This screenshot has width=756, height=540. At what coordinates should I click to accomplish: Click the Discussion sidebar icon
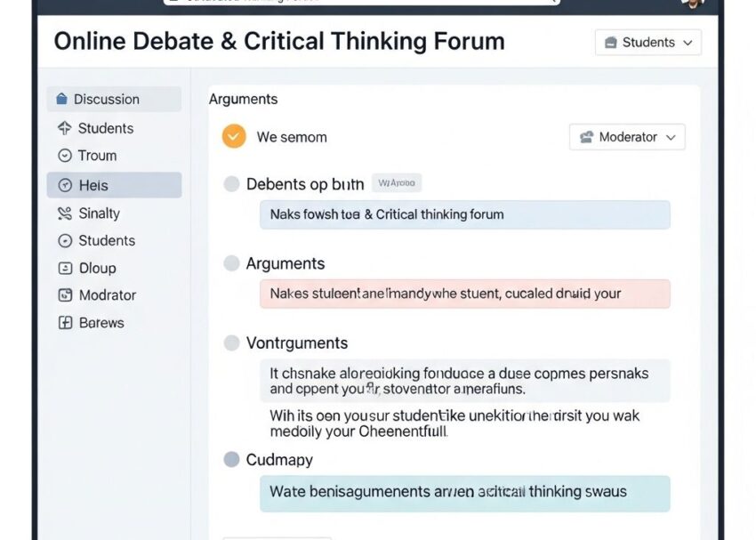tap(61, 100)
